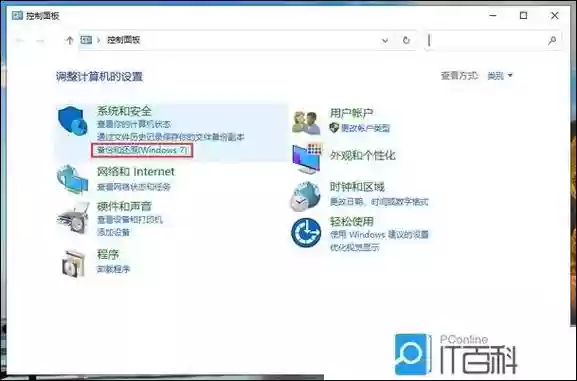Open the 用户帐户 people icon
Image resolution: width=577 pixels, height=381 pixels.
click(x=306, y=123)
